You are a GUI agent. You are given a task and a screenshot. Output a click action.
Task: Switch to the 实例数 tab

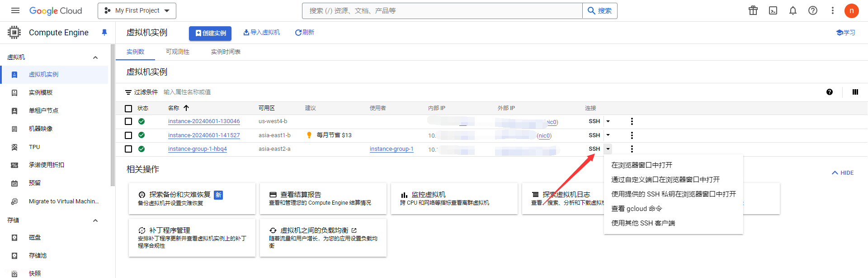pos(135,52)
